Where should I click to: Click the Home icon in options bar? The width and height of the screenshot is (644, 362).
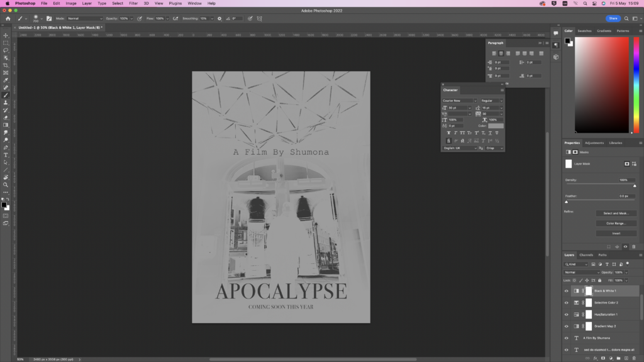[x=8, y=18]
